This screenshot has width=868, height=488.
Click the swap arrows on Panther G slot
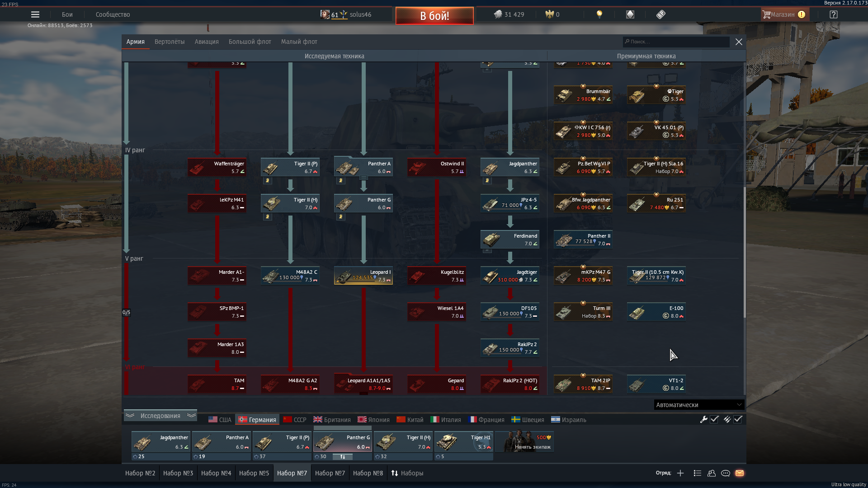tap(343, 457)
